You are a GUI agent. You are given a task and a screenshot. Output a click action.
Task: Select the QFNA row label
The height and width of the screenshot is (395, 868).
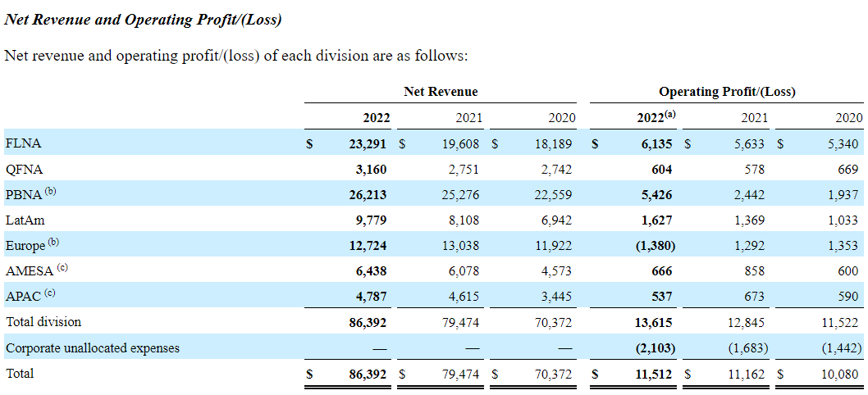(x=24, y=169)
